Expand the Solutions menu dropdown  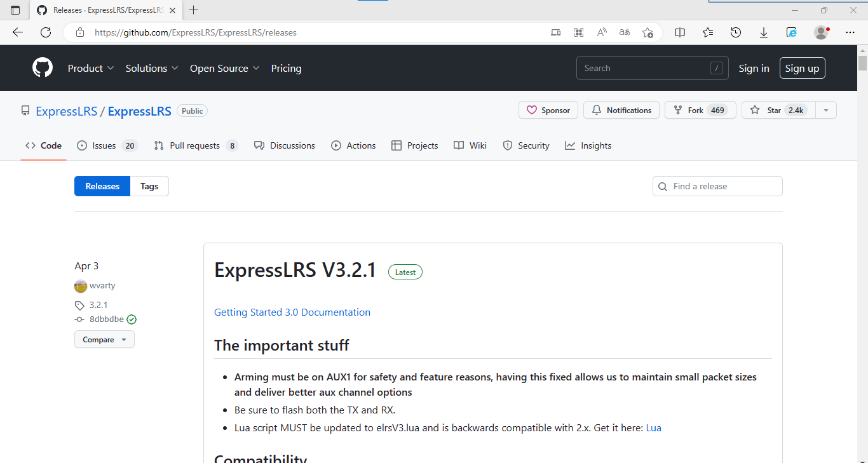152,69
